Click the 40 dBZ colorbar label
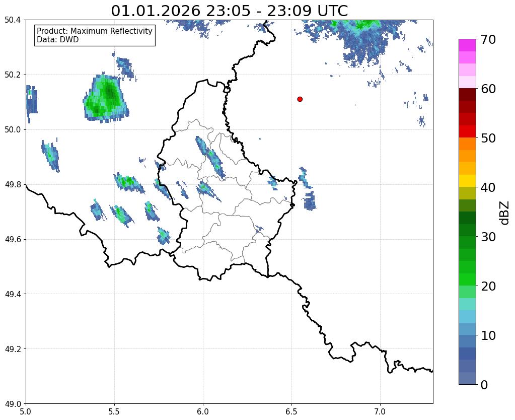This screenshot has height=420, width=515. coord(488,187)
